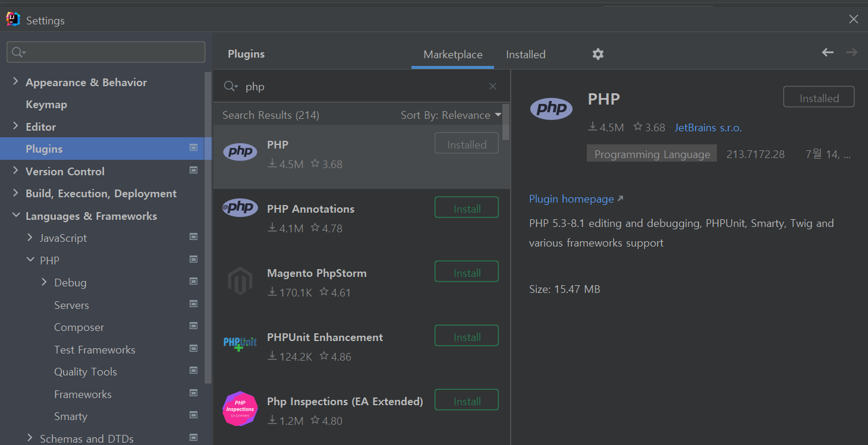Click the plugin search magnifier icon

coord(231,86)
